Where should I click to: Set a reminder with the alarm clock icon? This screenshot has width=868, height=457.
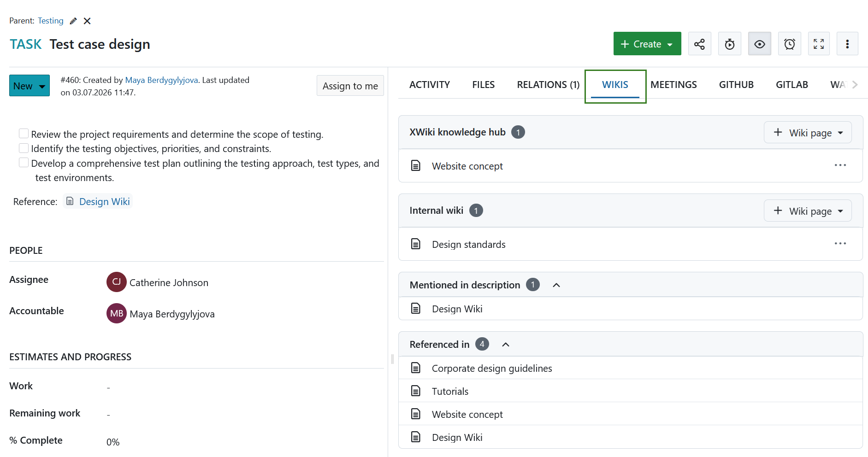click(x=789, y=44)
